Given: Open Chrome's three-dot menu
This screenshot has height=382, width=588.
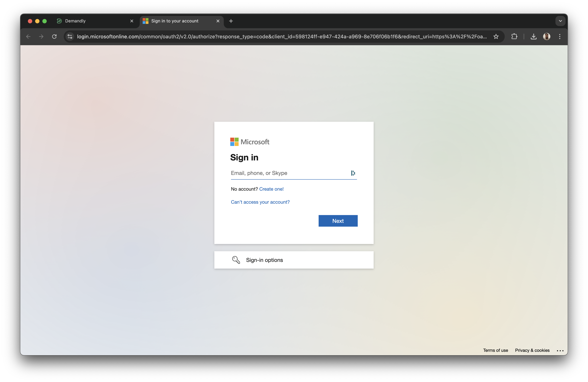Looking at the screenshot, I should [560, 37].
